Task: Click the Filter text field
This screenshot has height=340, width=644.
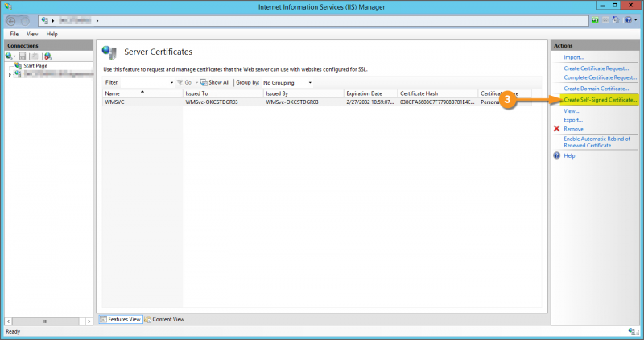Action: click(144, 83)
